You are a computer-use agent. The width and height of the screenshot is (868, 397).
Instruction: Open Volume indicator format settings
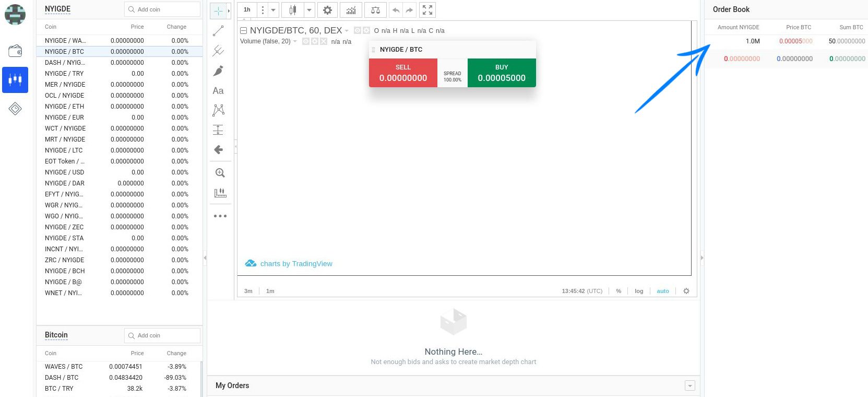click(x=315, y=41)
